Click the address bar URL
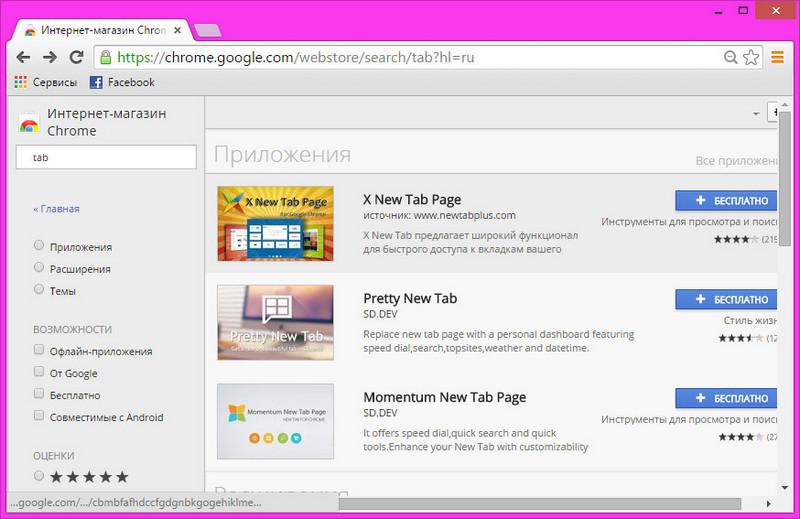 click(296, 57)
